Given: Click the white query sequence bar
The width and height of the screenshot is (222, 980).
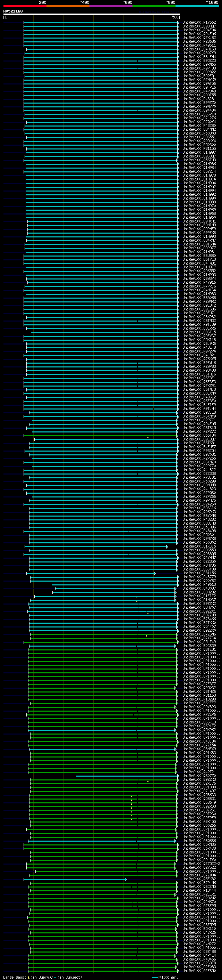Looking at the screenshot, I should tap(92, 15).
